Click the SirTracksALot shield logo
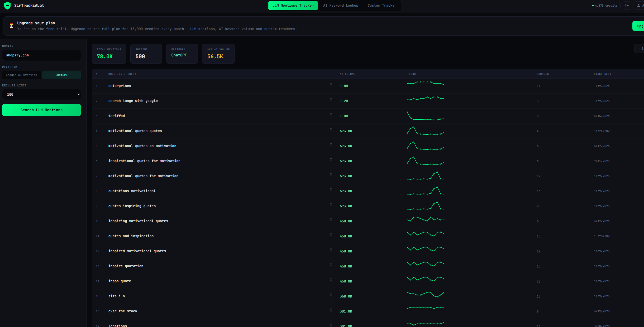Viewport: 644px width, 327px height. point(7,6)
